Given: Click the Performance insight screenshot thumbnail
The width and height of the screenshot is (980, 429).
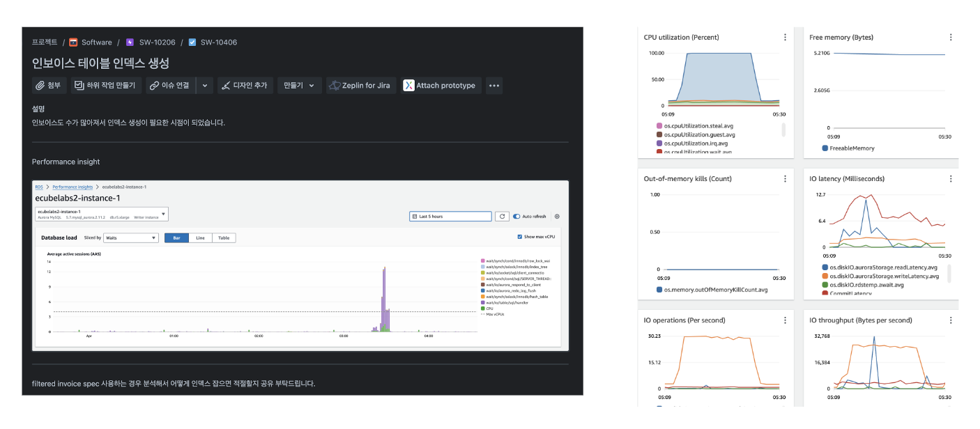Looking at the screenshot, I should pyautogui.click(x=300, y=265).
